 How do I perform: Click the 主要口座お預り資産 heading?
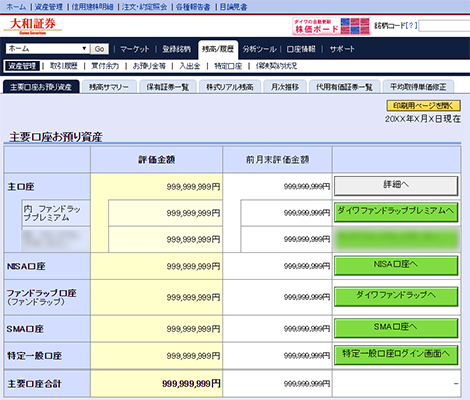pyautogui.click(x=56, y=137)
